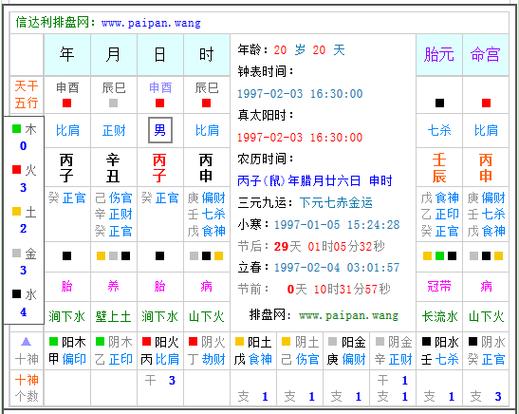Image resolution: width=519 pixels, height=414 pixels.
Task: Select the 时 column header
Action: [206, 55]
